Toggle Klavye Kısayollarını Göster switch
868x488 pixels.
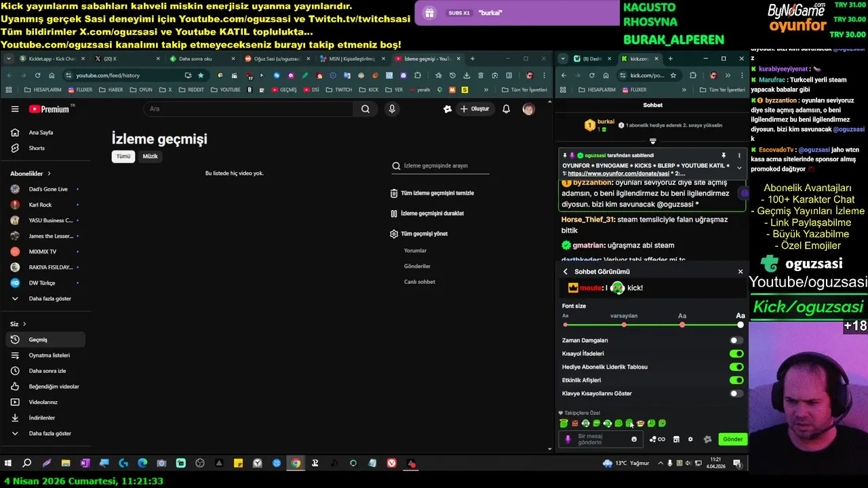pyautogui.click(x=736, y=394)
